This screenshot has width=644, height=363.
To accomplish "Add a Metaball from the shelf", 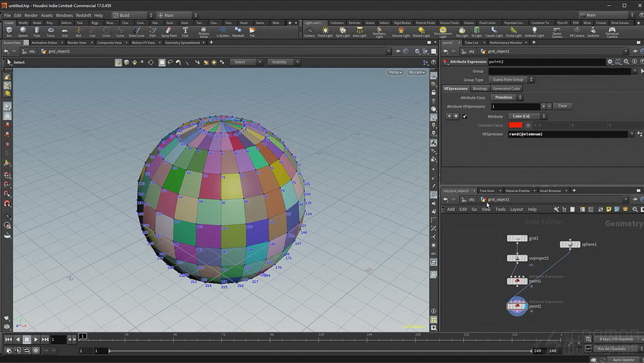I will [x=238, y=32].
